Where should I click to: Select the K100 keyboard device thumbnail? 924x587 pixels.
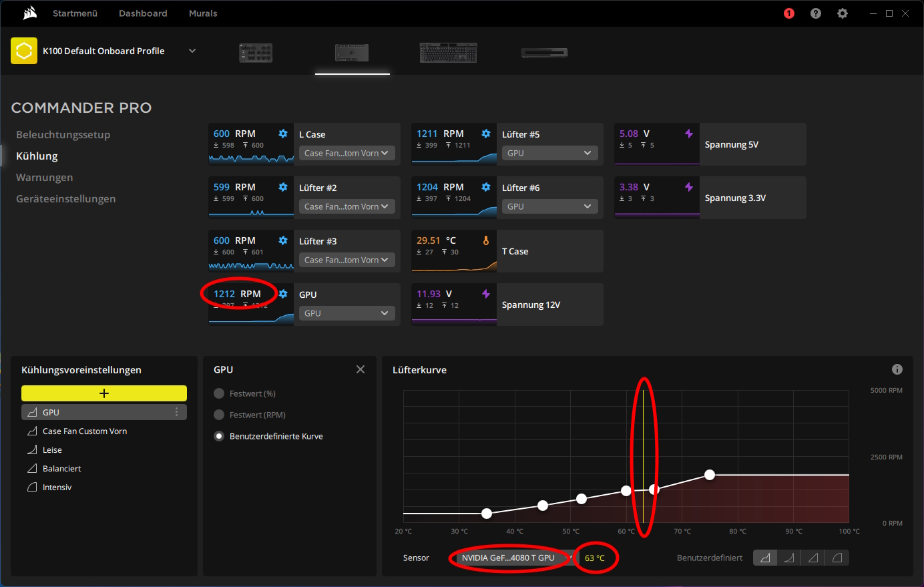point(448,53)
